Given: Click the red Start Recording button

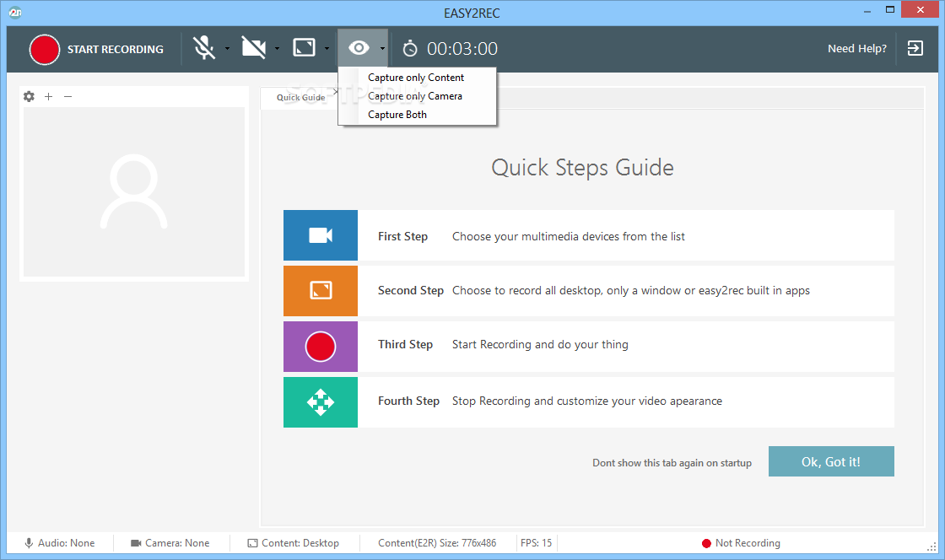Looking at the screenshot, I should pos(45,50).
